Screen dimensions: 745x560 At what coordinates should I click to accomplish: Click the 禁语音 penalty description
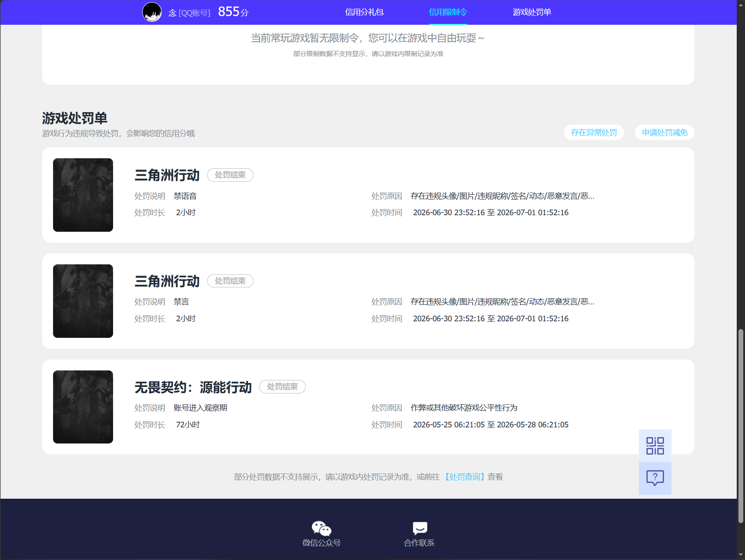coord(185,196)
